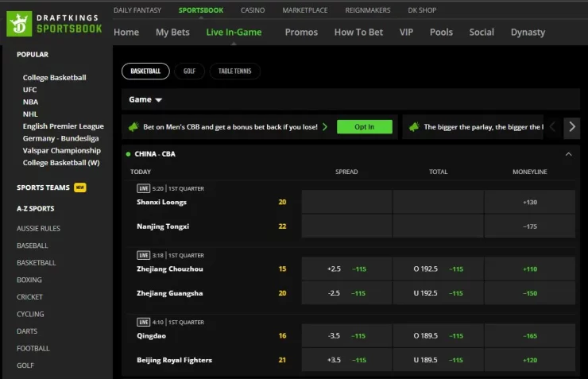Open Golf in A-Z Sports sidebar
Screen dimensions: 588x379
pos(25,365)
